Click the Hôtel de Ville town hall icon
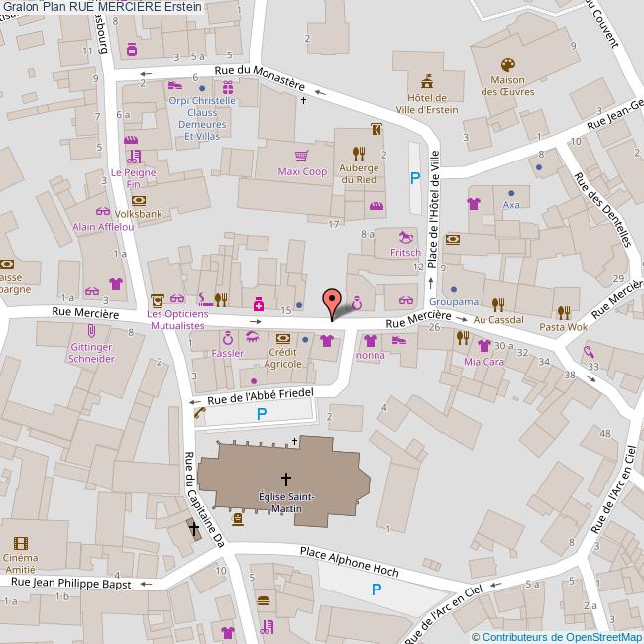The width and height of the screenshot is (644, 644). pos(427,80)
